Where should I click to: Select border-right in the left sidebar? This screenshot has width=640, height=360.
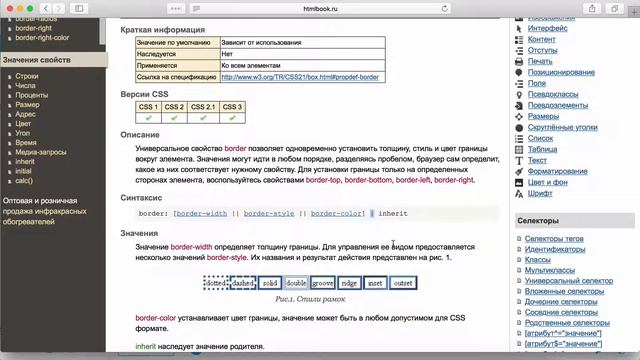33,28
